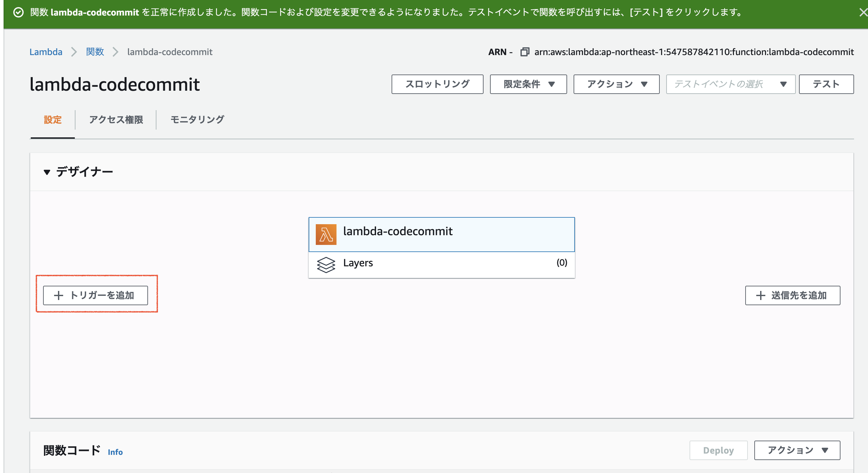Dismiss the green success banner

tap(863, 13)
